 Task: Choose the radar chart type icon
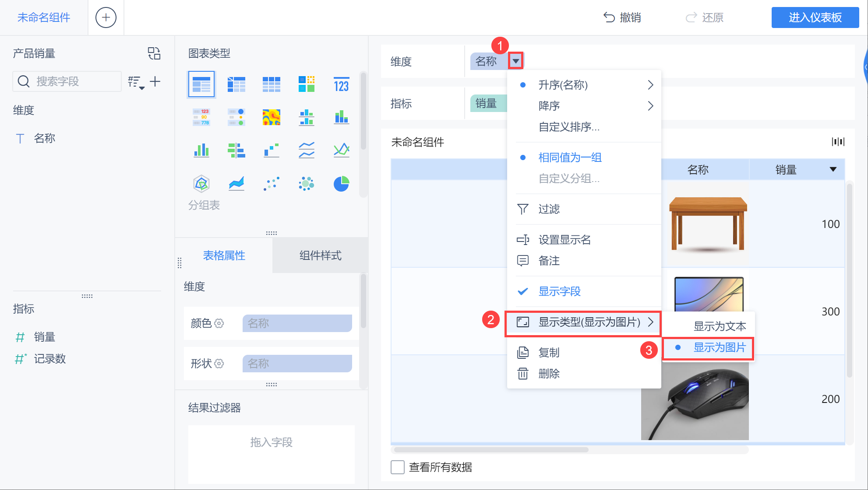[x=201, y=184]
